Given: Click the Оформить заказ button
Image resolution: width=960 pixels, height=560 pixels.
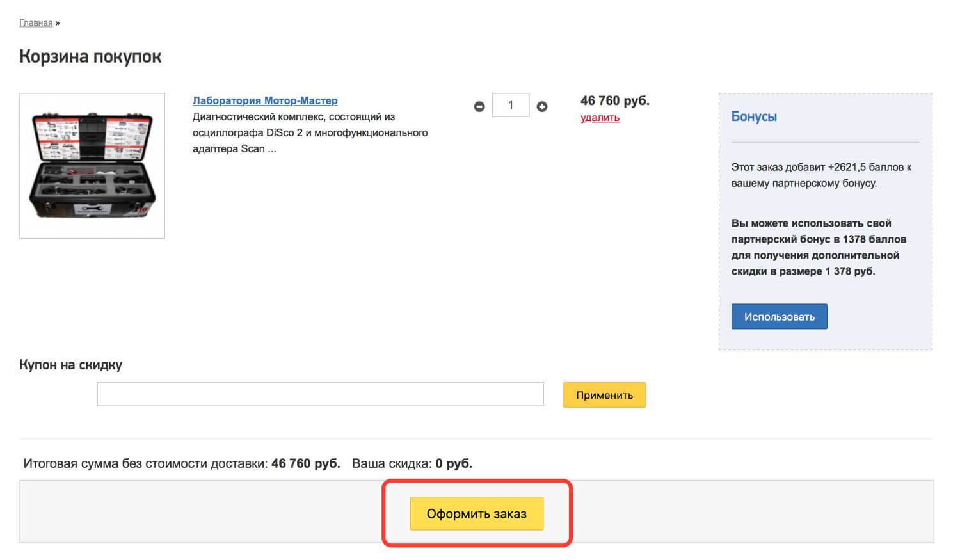Looking at the screenshot, I should tap(476, 513).
